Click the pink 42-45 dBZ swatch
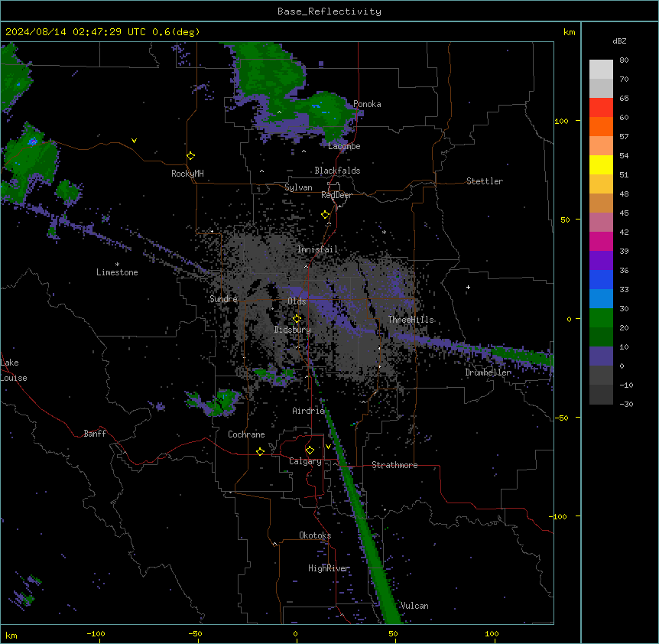This screenshot has width=659, height=644. (601, 222)
